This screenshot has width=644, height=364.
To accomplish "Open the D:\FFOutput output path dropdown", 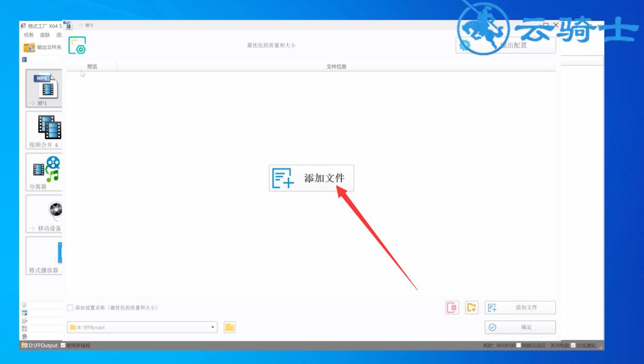I will [x=142, y=327].
